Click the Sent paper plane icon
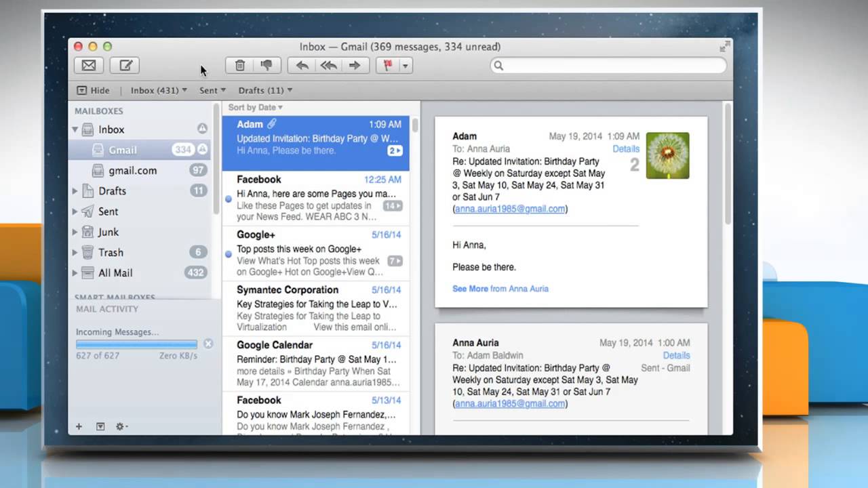This screenshot has height=488, width=868. (x=87, y=211)
